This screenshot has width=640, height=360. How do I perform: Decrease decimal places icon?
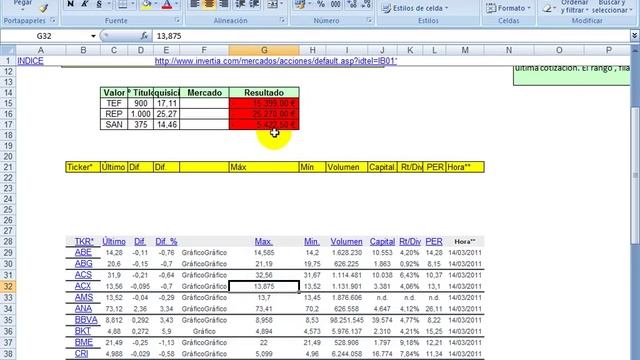tap(366, 4)
